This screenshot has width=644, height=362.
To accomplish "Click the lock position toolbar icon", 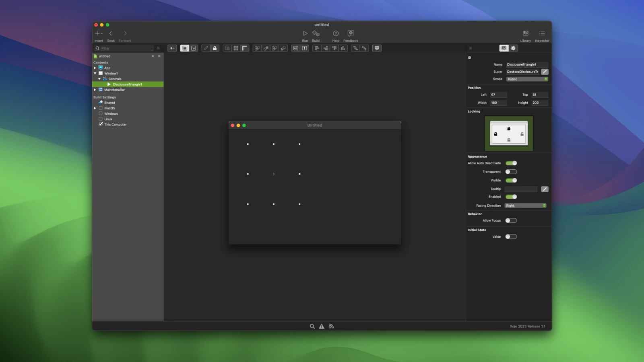I will tap(215, 48).
